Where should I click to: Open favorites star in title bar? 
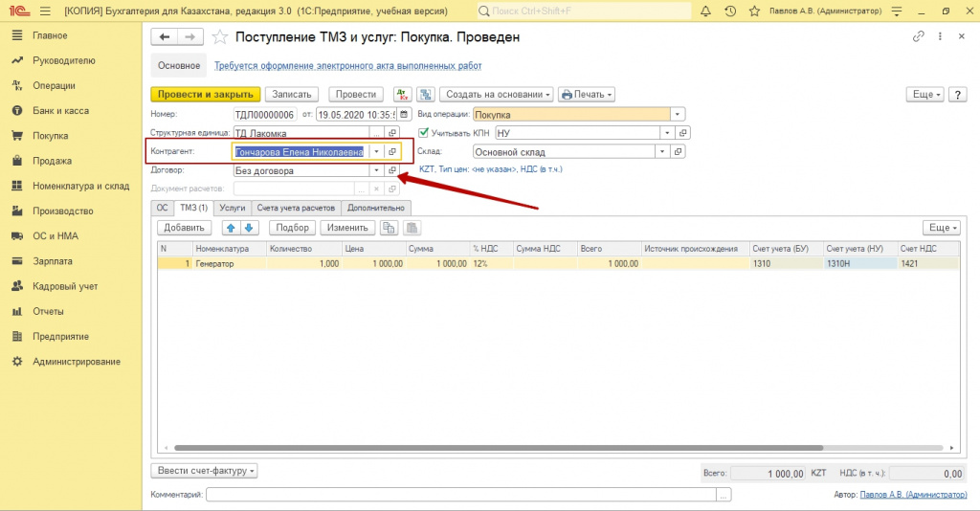coord(754,11)
